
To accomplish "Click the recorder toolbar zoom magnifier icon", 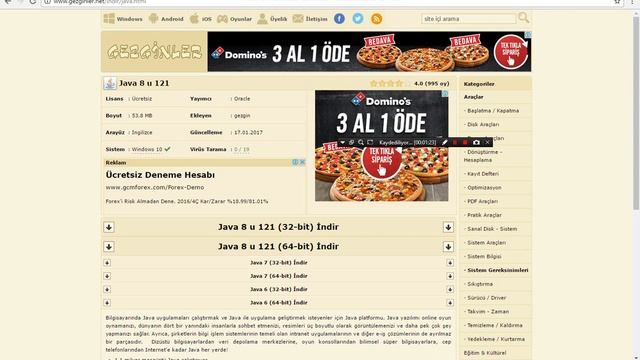I will pyautogui.click(x=361, y=142).
